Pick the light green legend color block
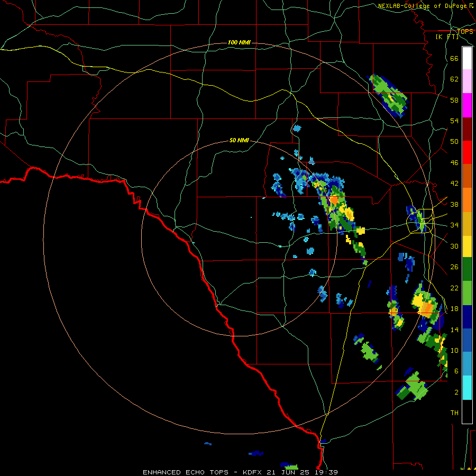476x476 pixels. coord(467,293)
